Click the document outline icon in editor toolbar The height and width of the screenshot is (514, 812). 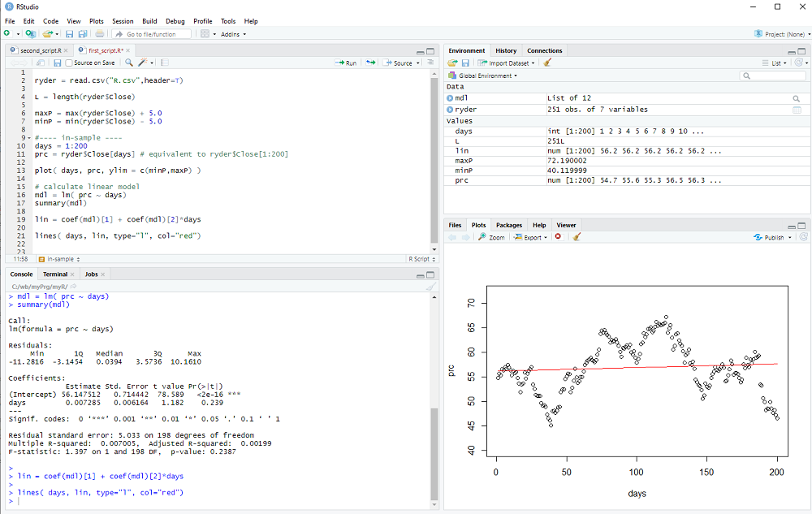coord(430,62)
